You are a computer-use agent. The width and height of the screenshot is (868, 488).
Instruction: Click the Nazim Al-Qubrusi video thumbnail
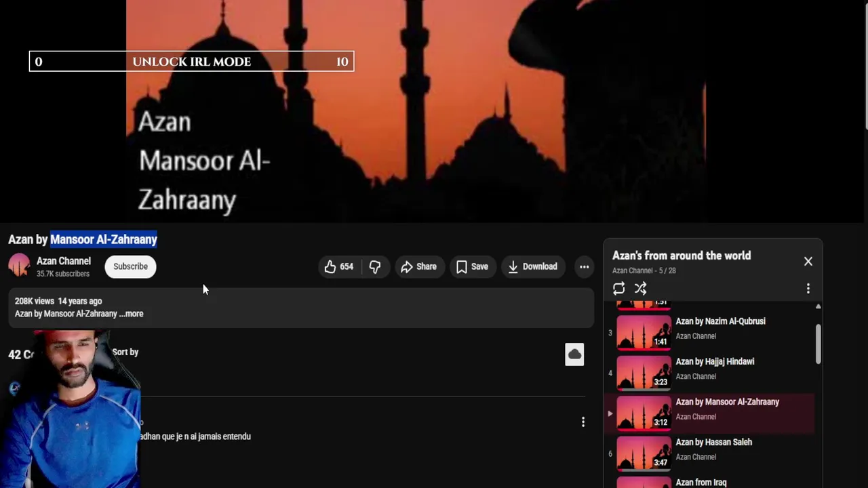(644, 332)
